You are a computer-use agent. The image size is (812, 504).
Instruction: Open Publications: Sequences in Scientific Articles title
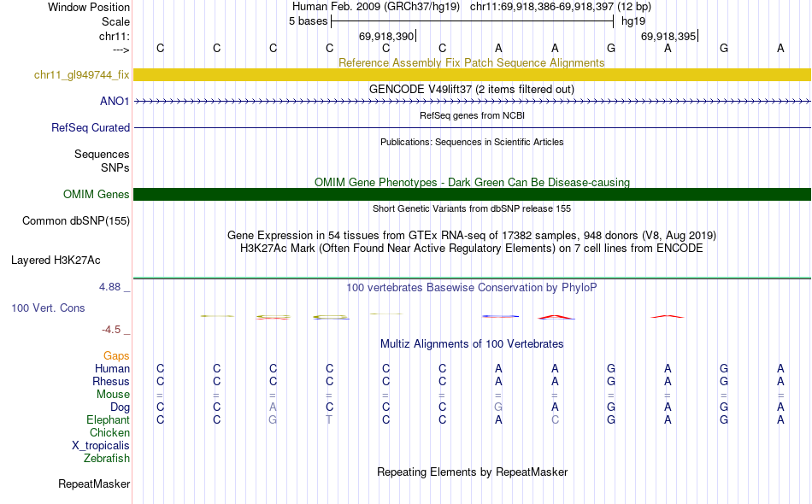click(472, 142)
